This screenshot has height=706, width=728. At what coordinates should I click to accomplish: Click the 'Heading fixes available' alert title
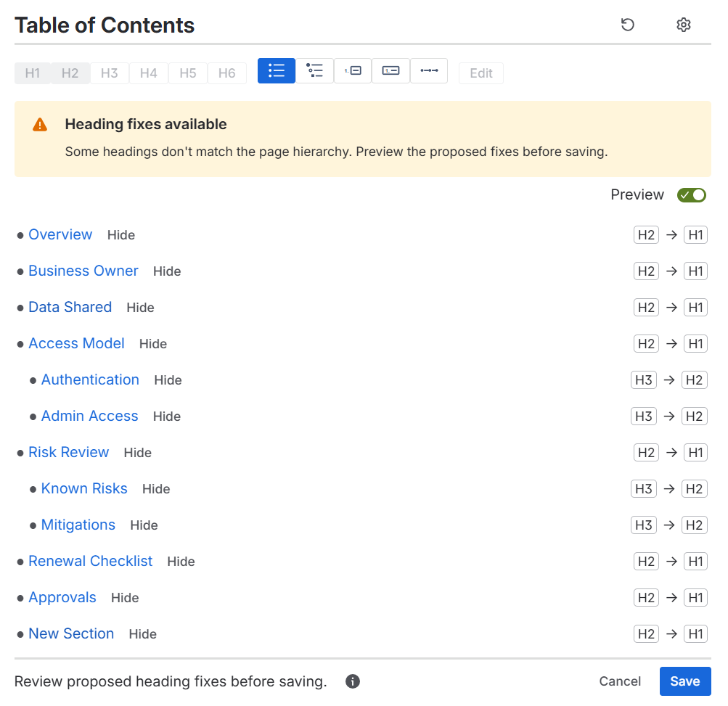[146, 124]
